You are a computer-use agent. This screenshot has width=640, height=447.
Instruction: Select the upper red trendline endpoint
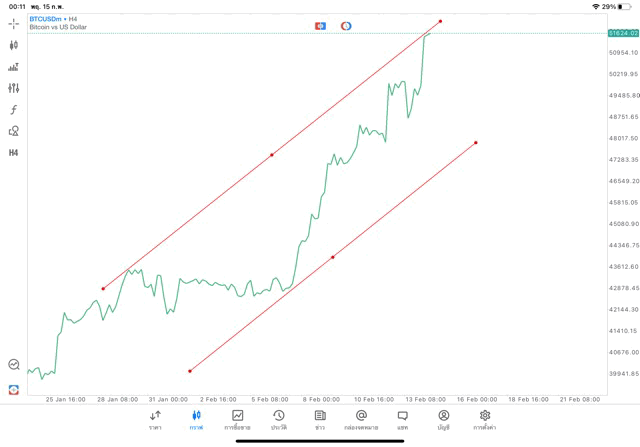pyautogui.click(x=440, y=21)
